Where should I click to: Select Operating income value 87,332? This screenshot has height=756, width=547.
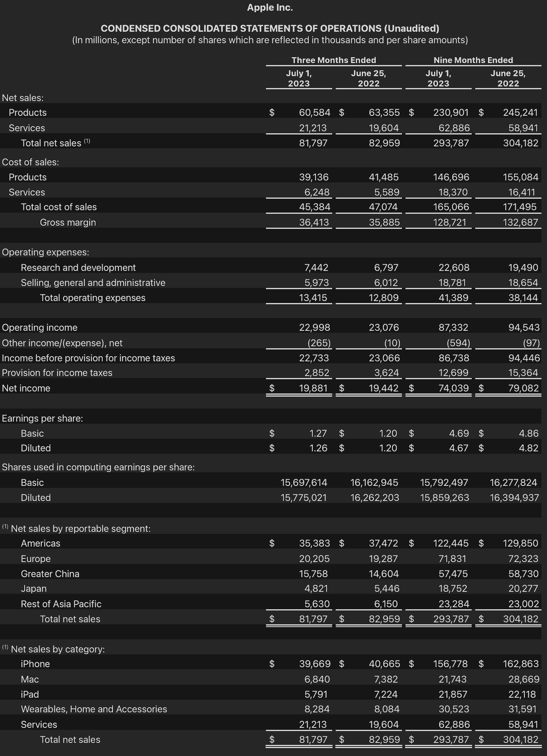(x=453, y=328)
